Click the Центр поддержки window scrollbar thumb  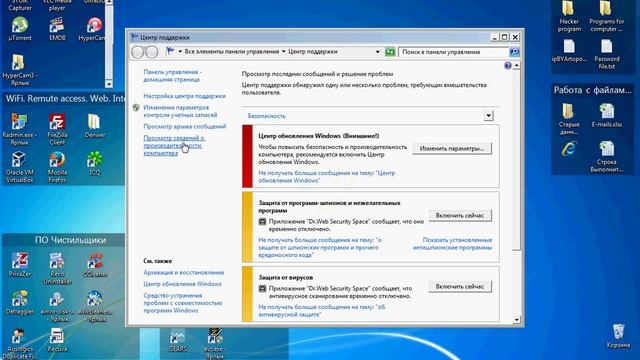(516, 160)
